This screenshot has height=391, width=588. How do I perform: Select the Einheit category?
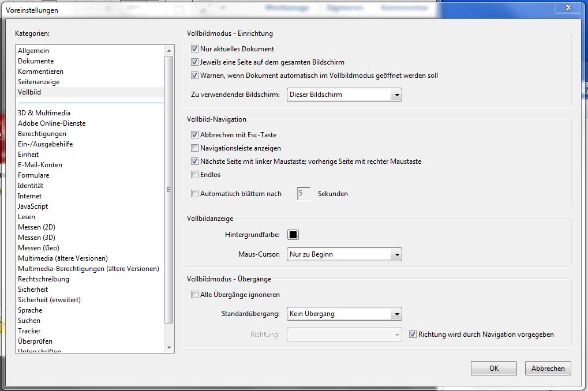point(91,155)
